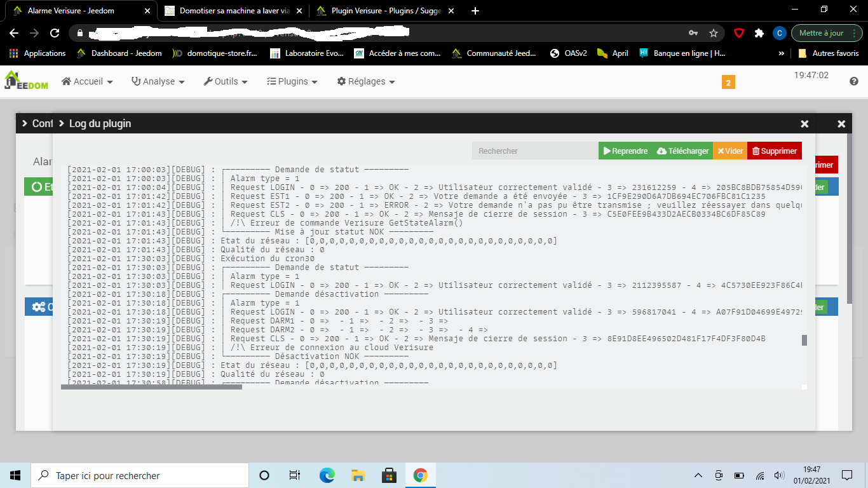Click the Windows taskbar search box
The image size is (868, 488).
(140, 475)
